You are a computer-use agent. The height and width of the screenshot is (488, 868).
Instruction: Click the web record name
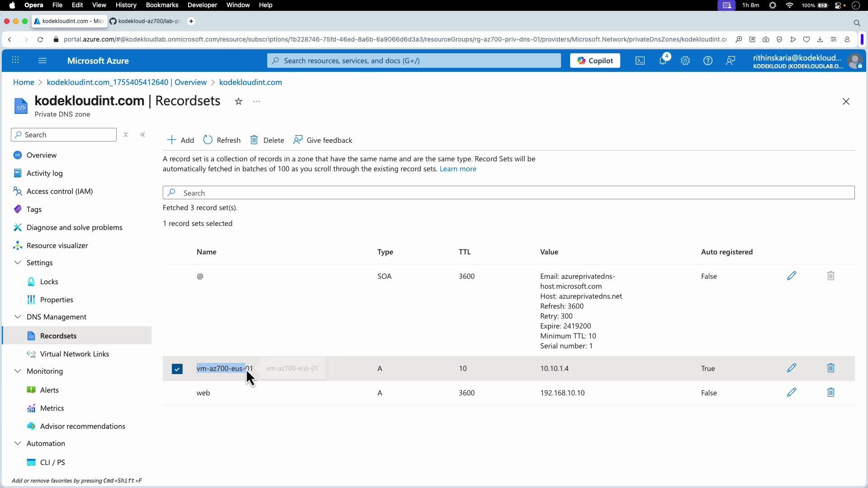coord(203,393)
